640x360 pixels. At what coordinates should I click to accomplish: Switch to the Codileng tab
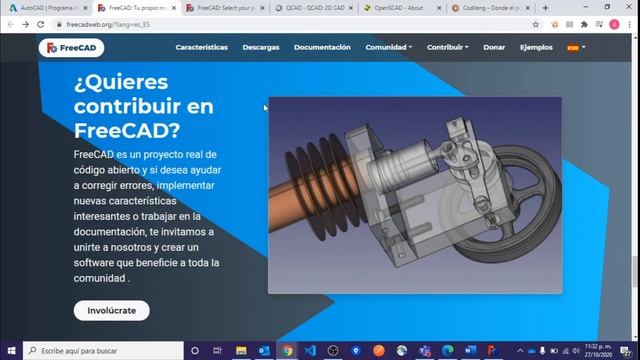click(x=490, y=8)
